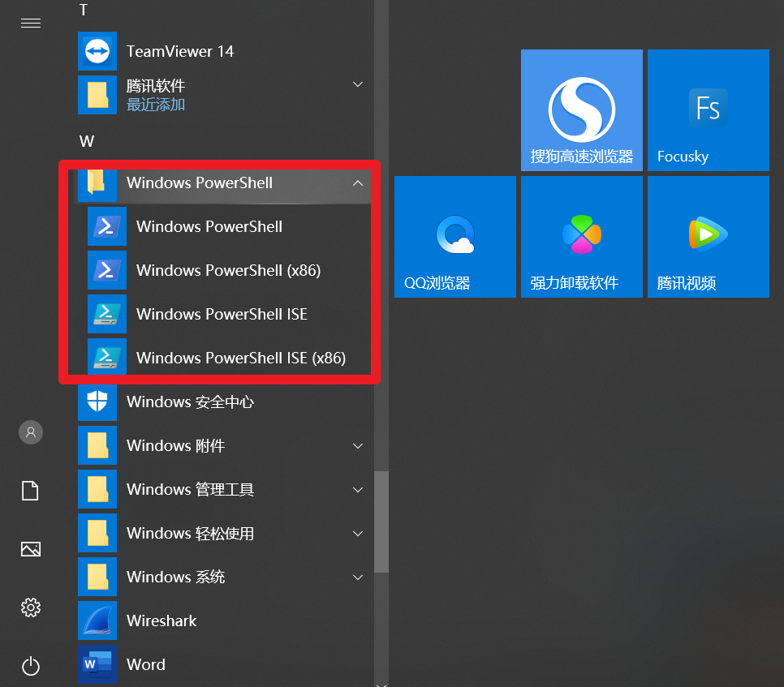Click the Windows 安全中心 label

click(x=190, y=401)
